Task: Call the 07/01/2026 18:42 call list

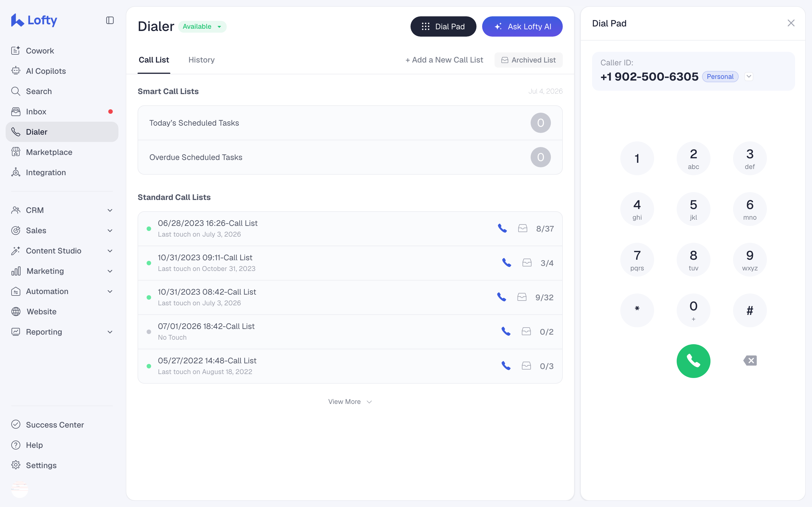Action: [x=506, y=332]
